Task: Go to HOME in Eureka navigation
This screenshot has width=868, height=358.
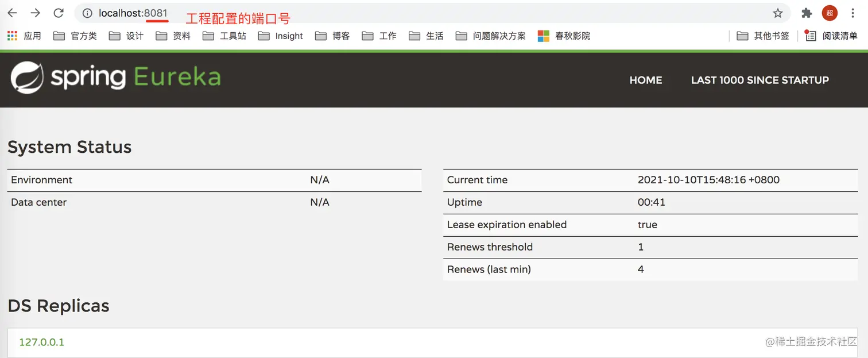Action: (x=646, y=80)
